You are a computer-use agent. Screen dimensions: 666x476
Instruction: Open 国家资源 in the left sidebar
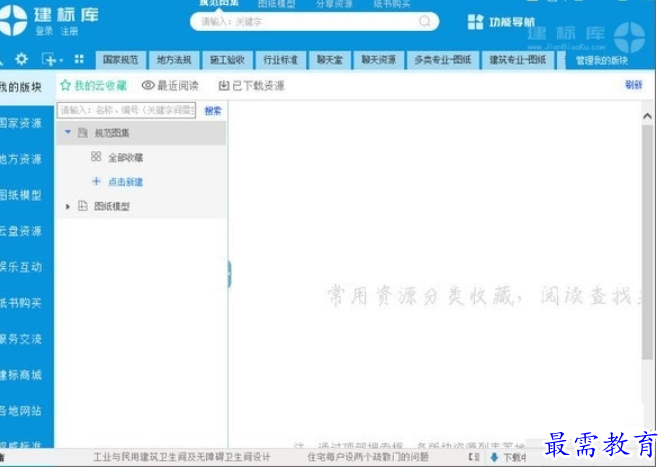[20, 123]
